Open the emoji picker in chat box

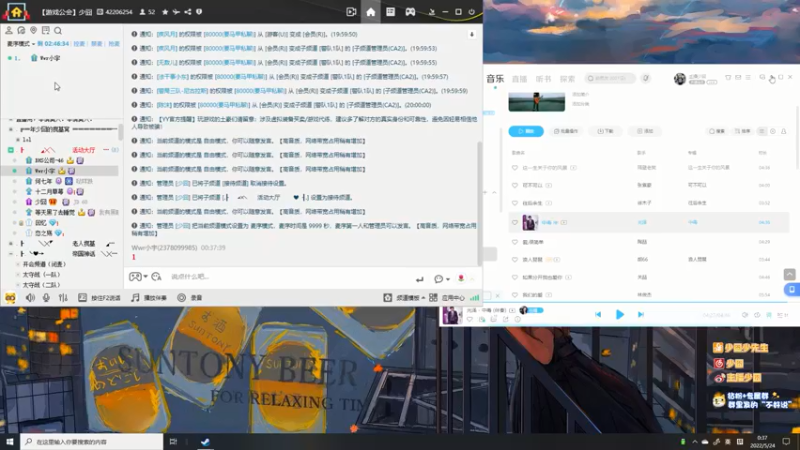(156, 277)
